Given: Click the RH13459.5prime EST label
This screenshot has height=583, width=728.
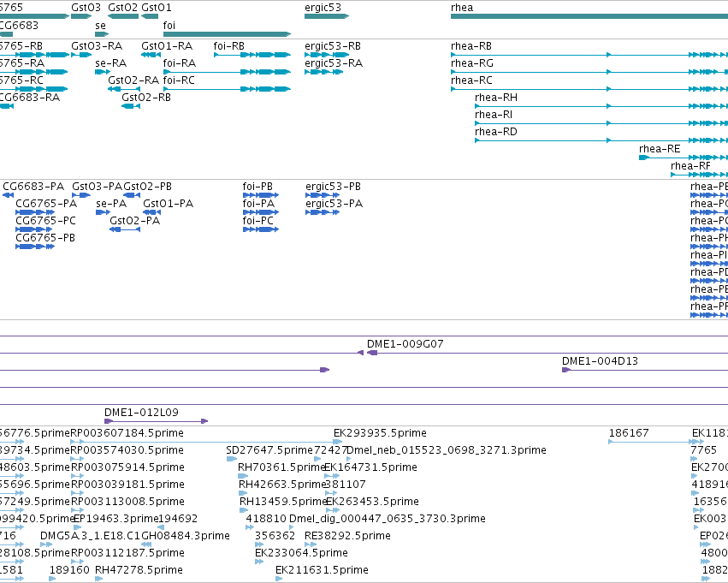Looking at the screenshot, I should click(284, 503).
